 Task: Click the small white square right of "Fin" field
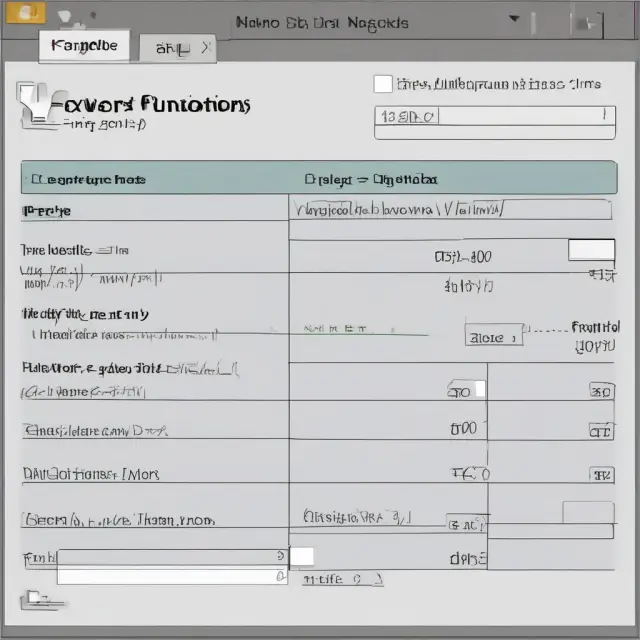(x=302, y=557)
